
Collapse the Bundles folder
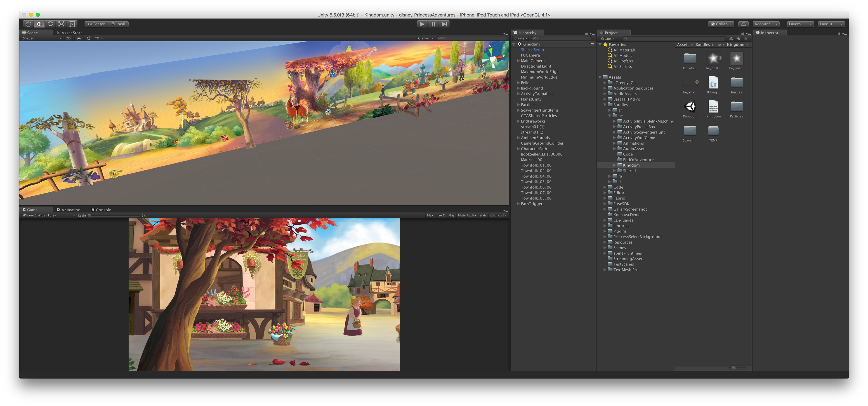tap(605, 105)
